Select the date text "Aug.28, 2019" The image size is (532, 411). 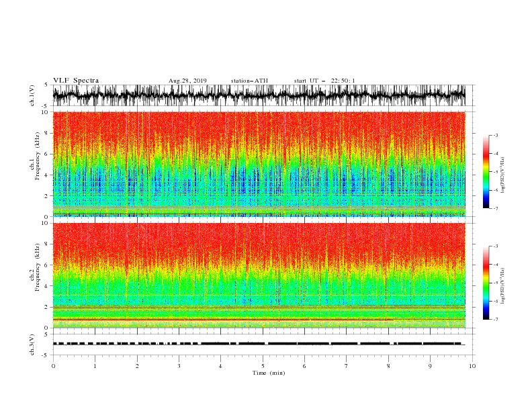point(187,81)
